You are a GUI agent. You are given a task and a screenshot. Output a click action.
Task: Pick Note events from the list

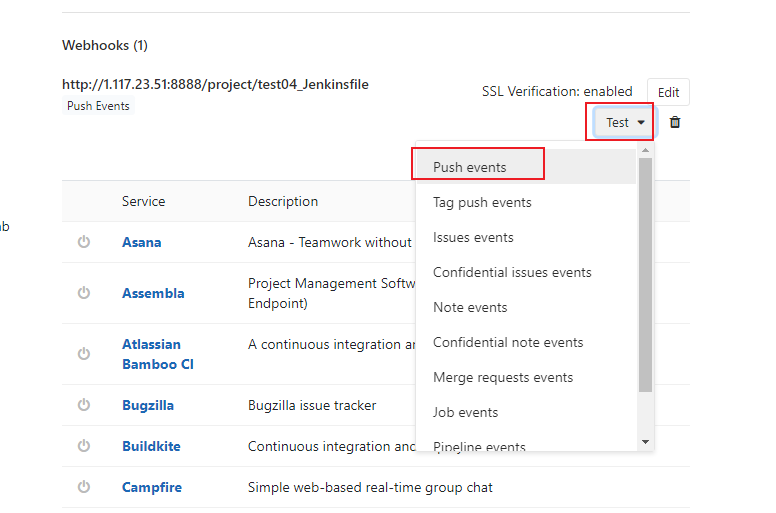526,307
